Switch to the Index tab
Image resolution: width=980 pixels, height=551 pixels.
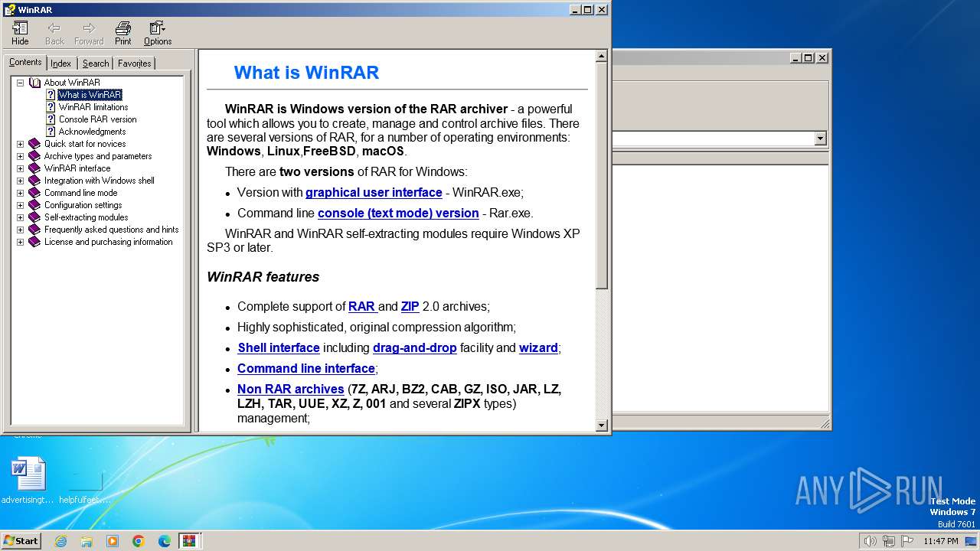coord(61,64)
